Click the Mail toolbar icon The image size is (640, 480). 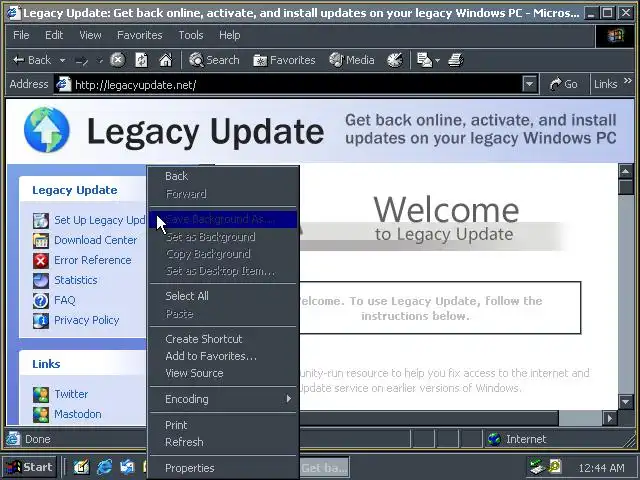(424, 60)
